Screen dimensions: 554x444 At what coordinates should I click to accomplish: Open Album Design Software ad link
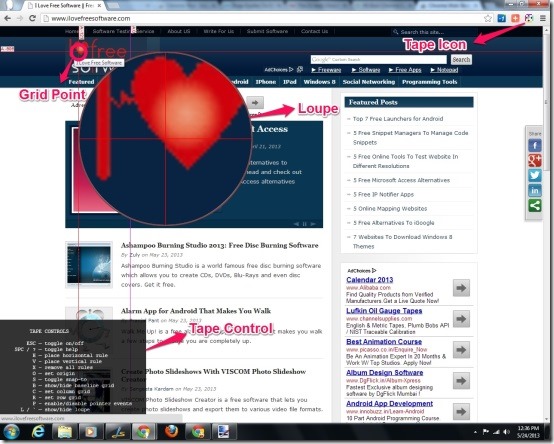(x=384, y=373)
